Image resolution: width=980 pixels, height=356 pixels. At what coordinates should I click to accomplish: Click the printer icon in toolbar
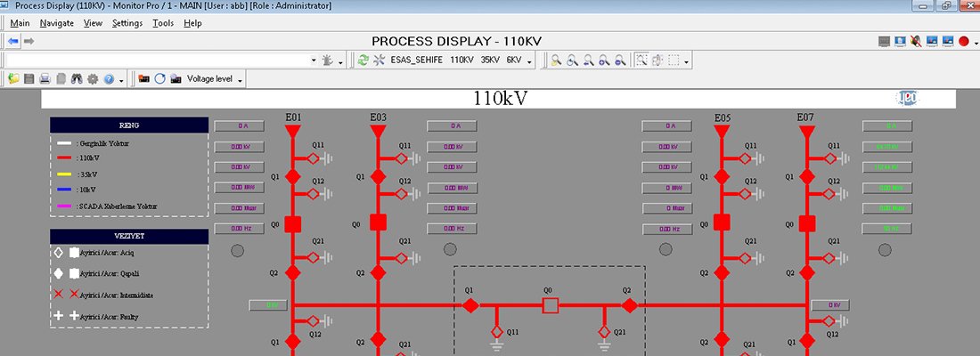(45, 79)
